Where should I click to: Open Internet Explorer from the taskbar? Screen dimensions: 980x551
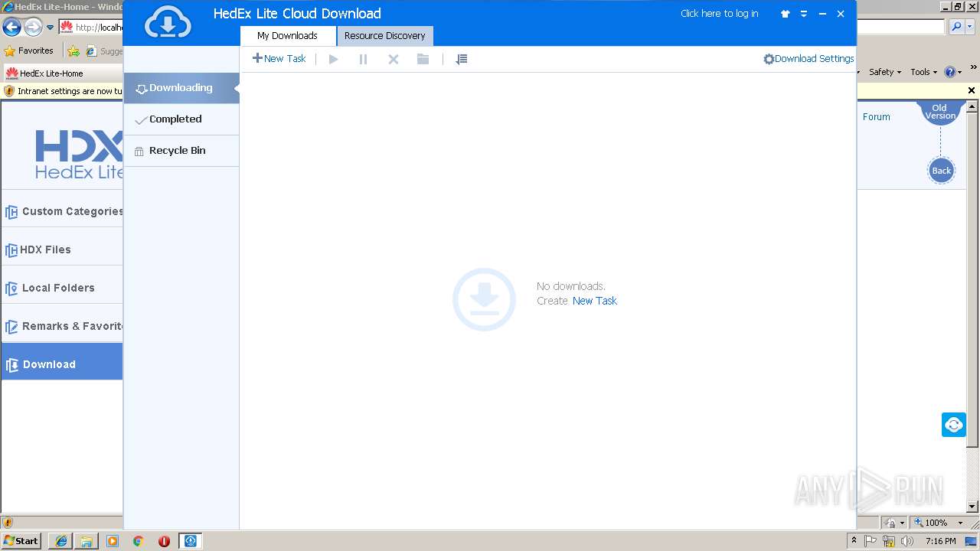(x=60, y=541)
